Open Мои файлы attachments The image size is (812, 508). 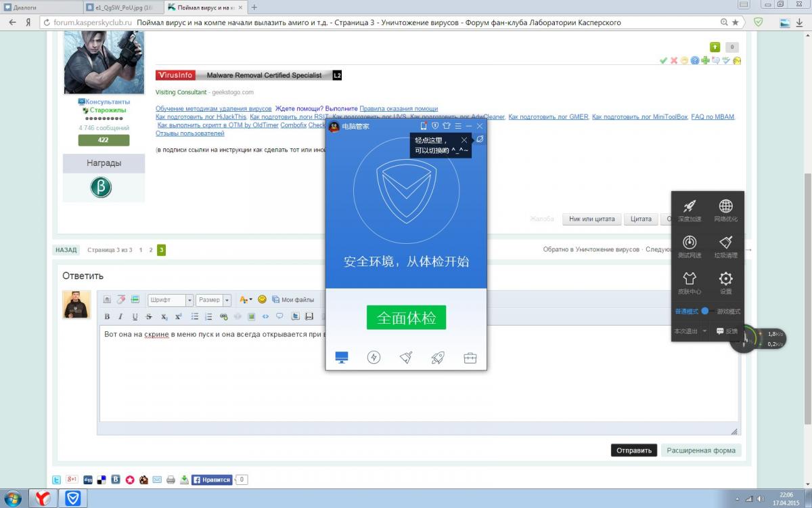(x=293, y=299)
